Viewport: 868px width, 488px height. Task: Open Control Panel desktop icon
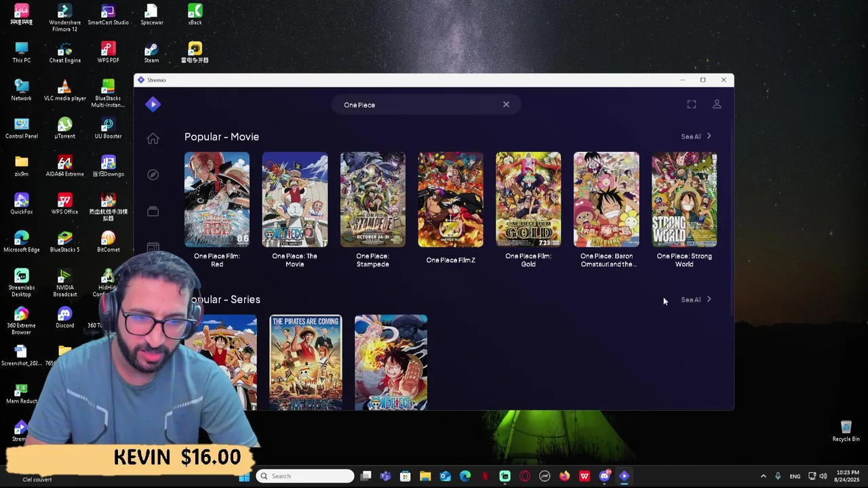coord(21,129)
